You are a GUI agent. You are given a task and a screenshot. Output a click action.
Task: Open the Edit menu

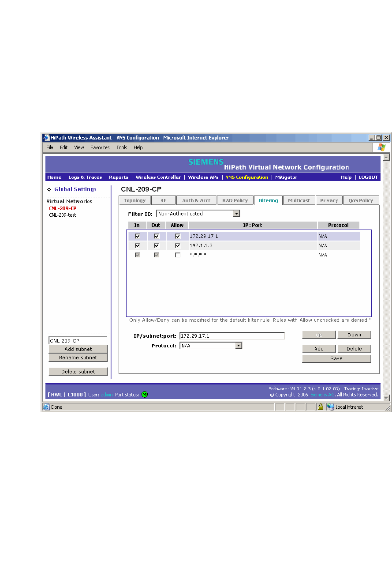click(x=64, y=147)
